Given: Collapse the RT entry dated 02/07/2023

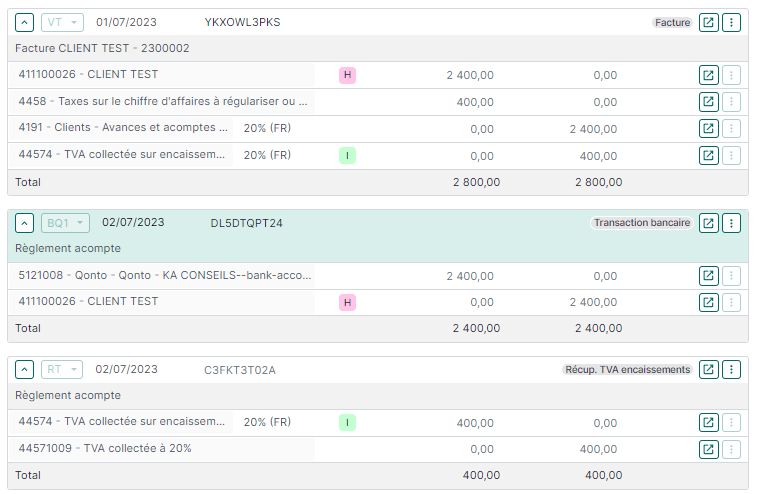Looking at the screenshot, I should coord(25,370).
